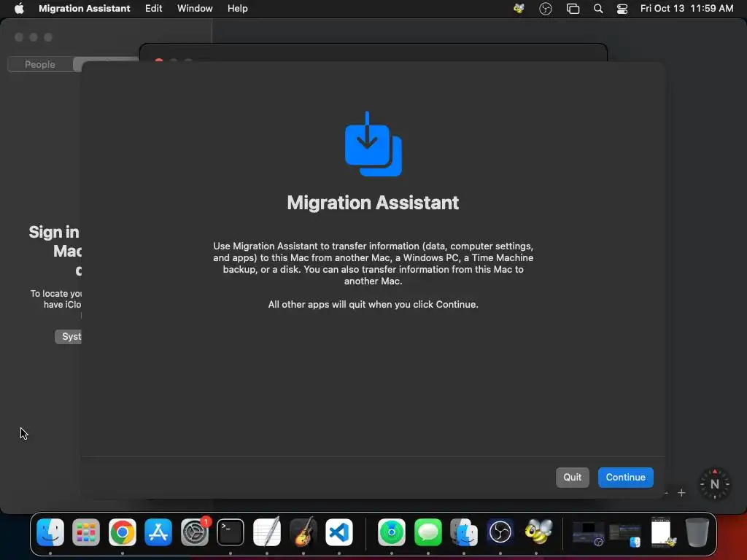Click the zoom in plus button on map
The image size is (747, 560).
pyautogui.click(x=681, y=493)
